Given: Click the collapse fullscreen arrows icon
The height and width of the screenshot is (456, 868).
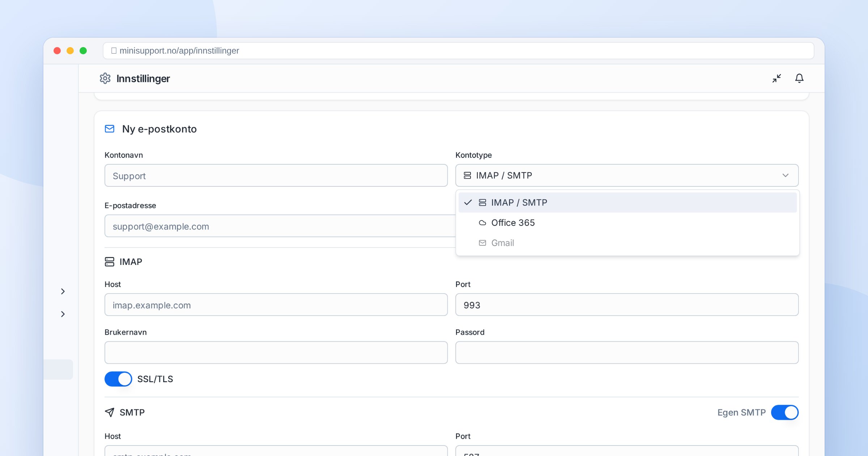Looking at the screenshot, I should (776, 79).
